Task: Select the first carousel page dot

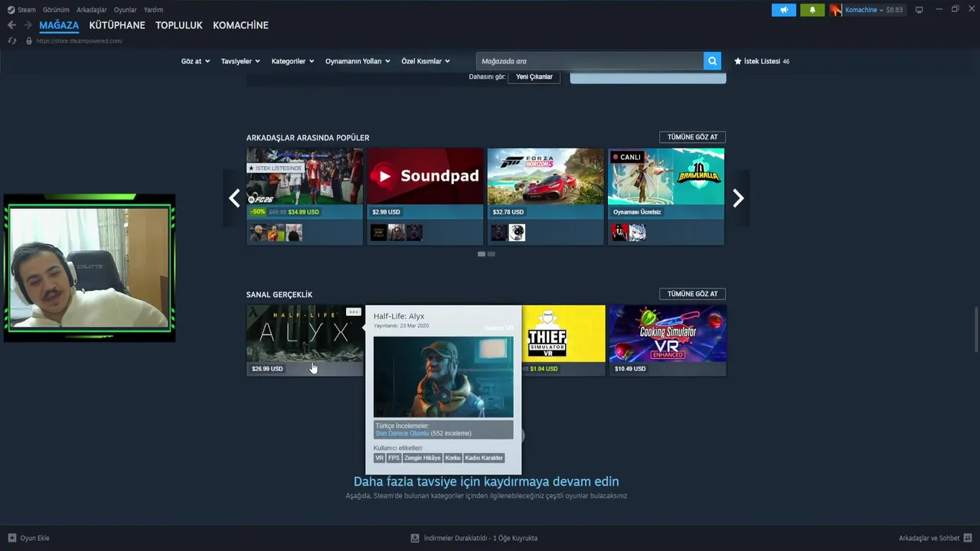Action: point(482,254)
